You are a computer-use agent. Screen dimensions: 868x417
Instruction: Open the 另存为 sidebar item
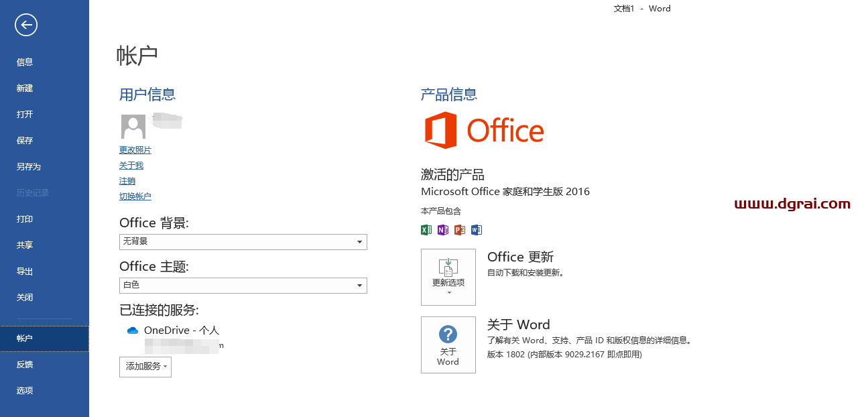point(29,167)
